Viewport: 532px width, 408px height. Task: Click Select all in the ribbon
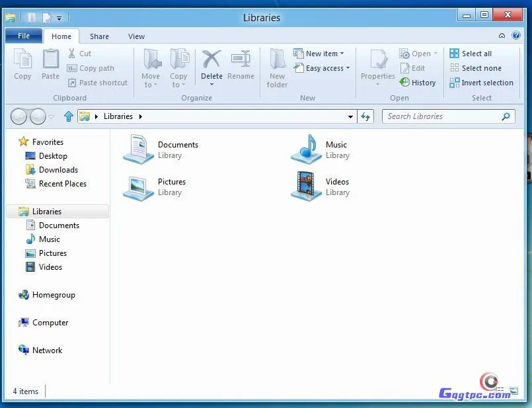point(471,54)
